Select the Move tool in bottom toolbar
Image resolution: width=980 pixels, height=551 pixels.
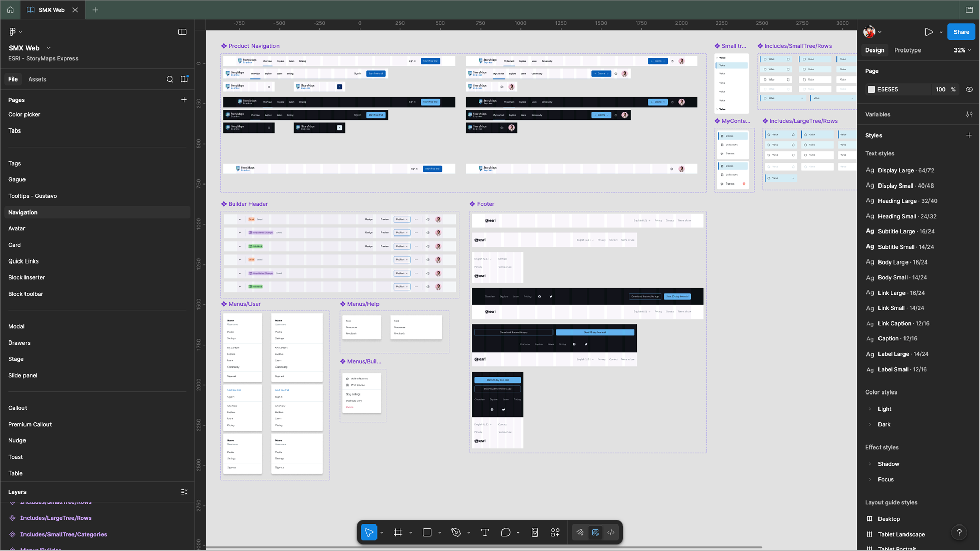click(x=368, y=533)
